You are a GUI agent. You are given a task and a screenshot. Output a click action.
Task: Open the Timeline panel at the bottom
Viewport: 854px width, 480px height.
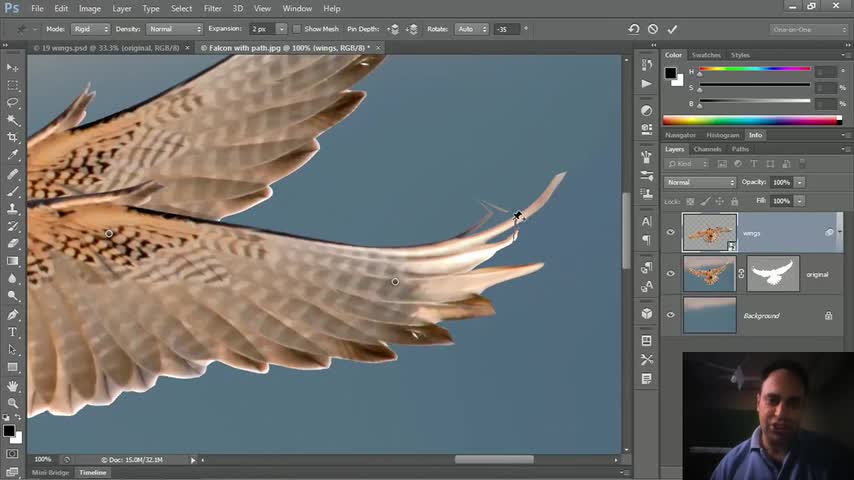(93, 472)
